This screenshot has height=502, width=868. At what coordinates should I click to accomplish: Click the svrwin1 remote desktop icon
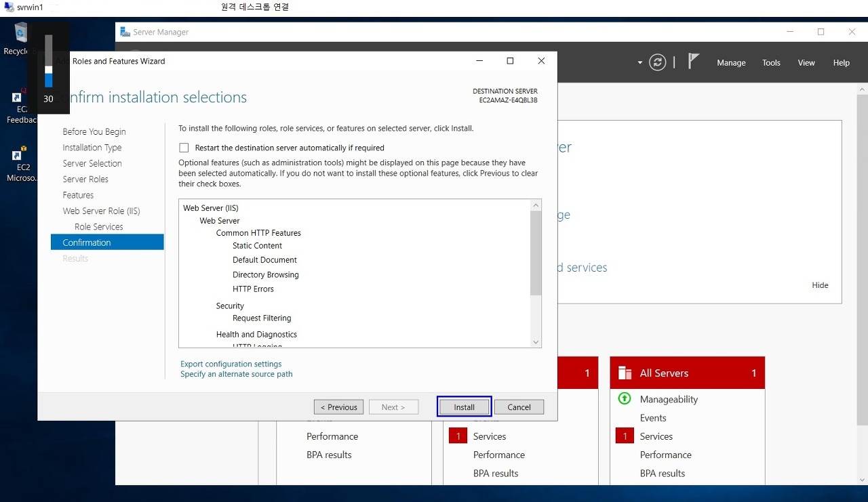[9, 7]
